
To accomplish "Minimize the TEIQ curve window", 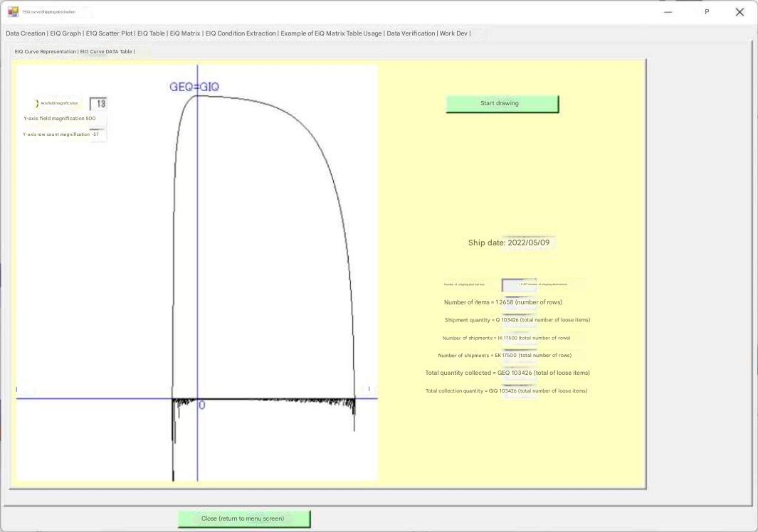I will tap(668, 12).
